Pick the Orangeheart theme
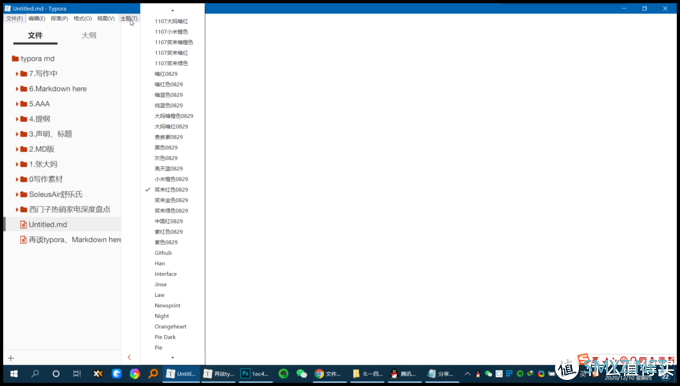Screen dimensions: 680x386 [x=170, y=327]
